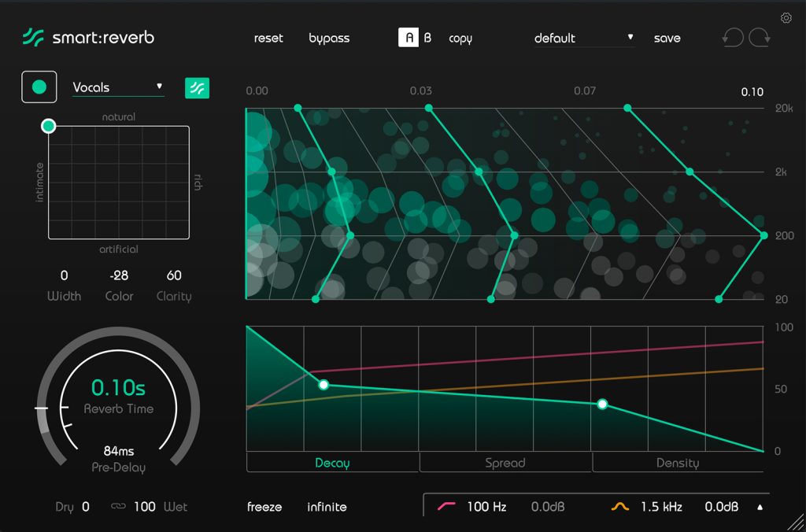Switch to the Spread tab
Screen dimensions: 806x532
505,463
